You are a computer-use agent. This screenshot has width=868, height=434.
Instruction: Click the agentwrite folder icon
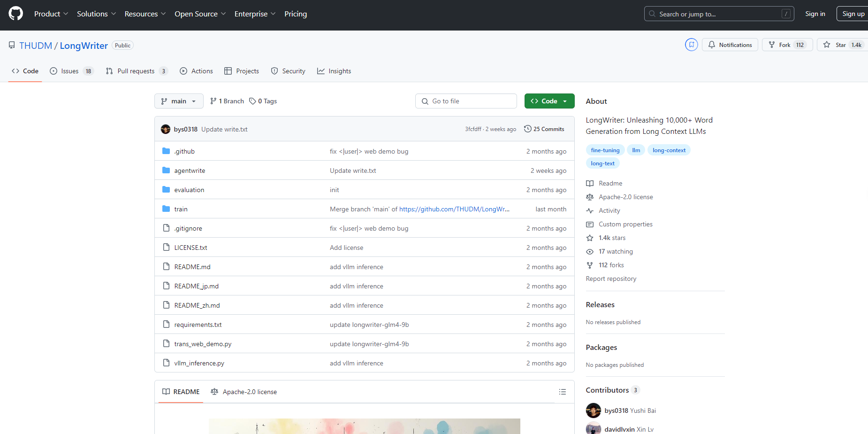pos(166,170)
